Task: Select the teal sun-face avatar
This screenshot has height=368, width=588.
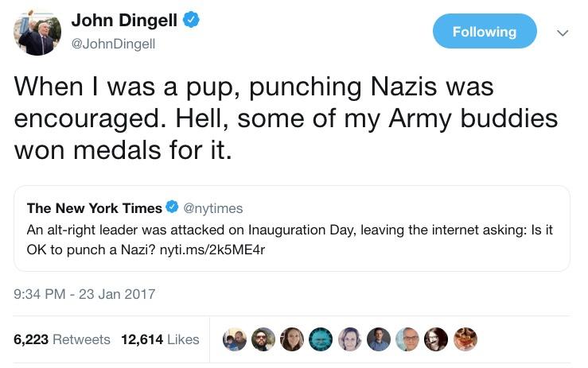Action: (321, 339)
